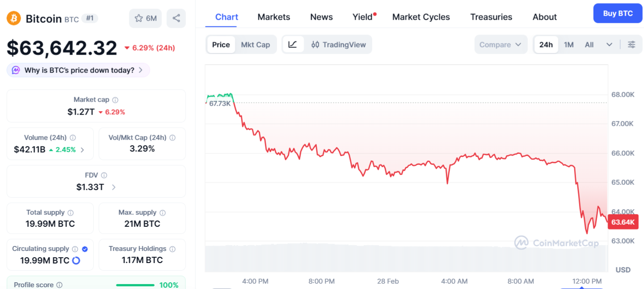Image resolution: width=644 pixels, height=289 pixels.
Task: Switch chart to Mkt Cap view
Action: 255,44
